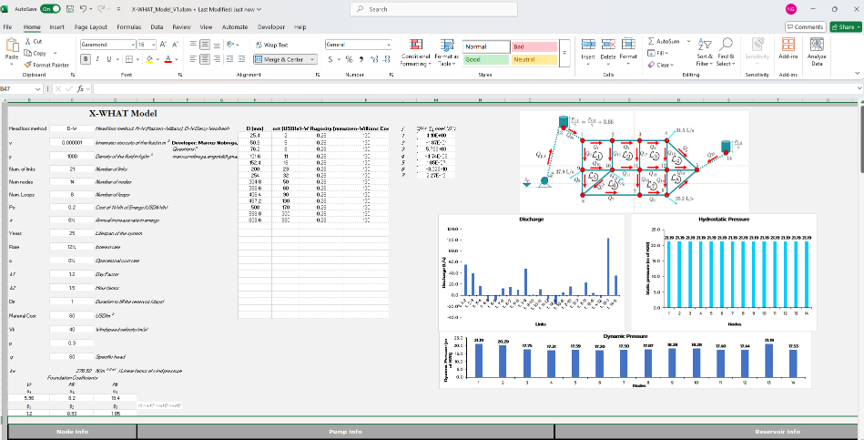The image size is (864, 440).
Task: Apply percent style
Action: click(349, 59)
